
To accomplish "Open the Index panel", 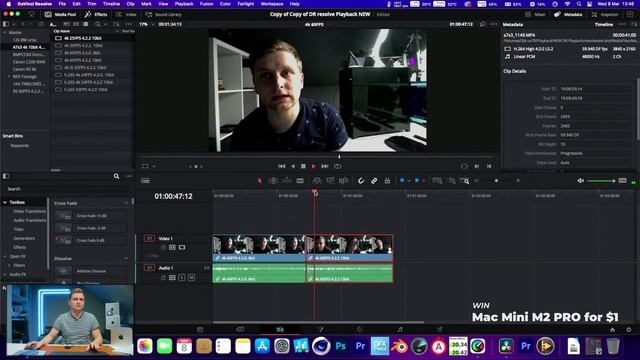I will (x=126, y=14).
